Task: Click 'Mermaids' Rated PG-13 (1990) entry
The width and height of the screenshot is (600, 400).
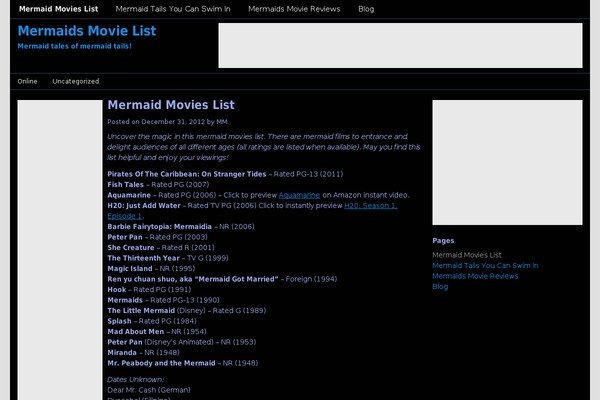Action: tap(163, 300)
